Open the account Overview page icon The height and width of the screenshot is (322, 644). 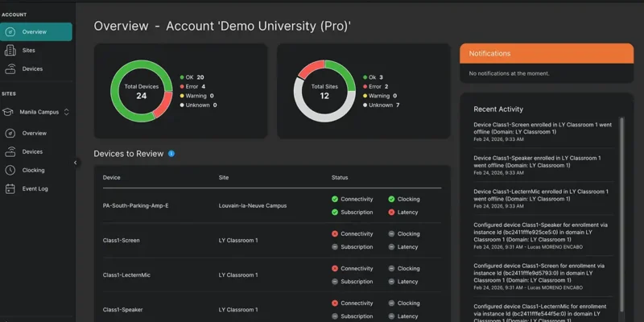pos(10,32)
